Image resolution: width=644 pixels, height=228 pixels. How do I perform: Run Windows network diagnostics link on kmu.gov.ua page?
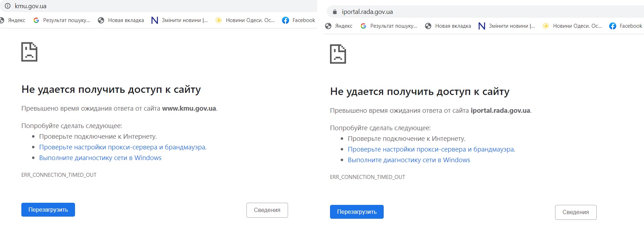100,158
